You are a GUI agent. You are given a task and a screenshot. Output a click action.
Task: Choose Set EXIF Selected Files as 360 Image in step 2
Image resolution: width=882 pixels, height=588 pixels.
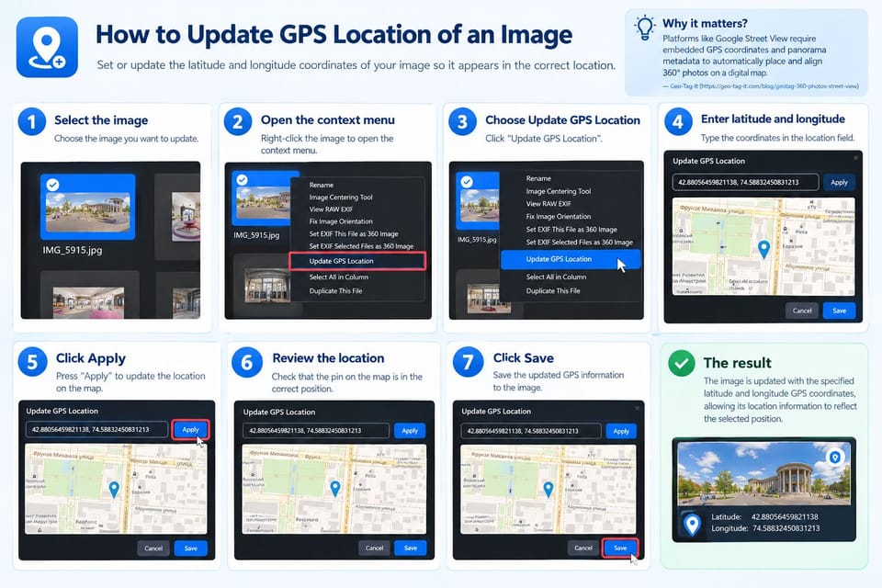pos(361,246)
